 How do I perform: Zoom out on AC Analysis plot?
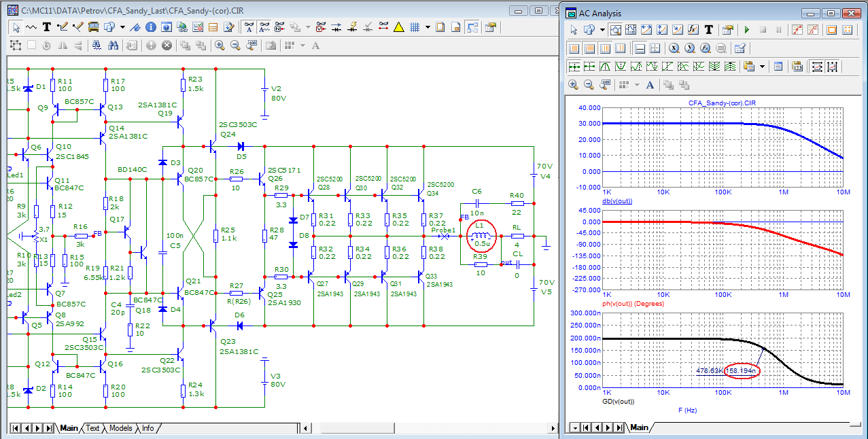pyautogui.click(x=589, y=85)
